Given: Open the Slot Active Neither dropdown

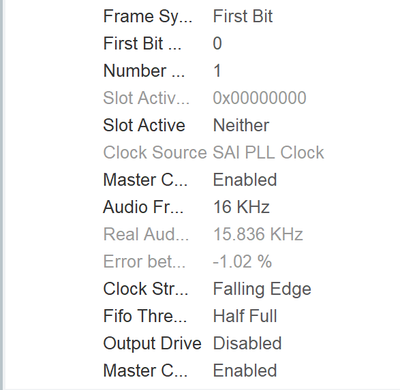Looking at the screenshot, I should pyautogui.click(x=241, y=126).
